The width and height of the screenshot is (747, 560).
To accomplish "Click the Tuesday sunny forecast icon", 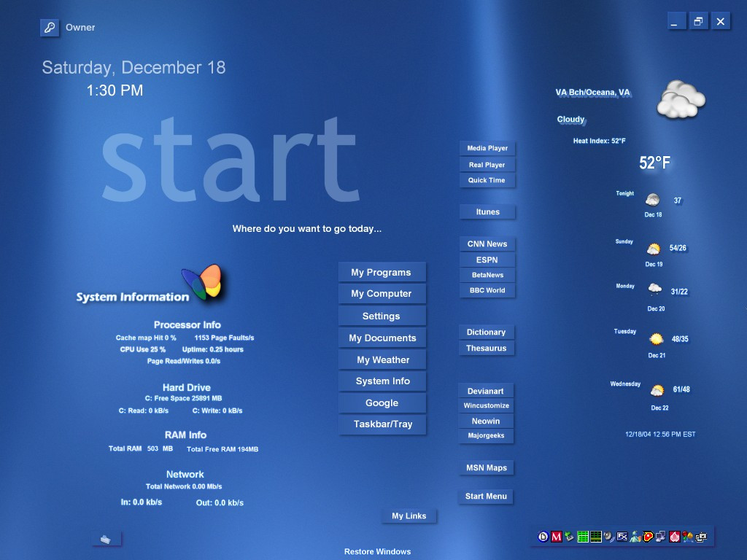I will pyautogui.click(x=657, y=339).
